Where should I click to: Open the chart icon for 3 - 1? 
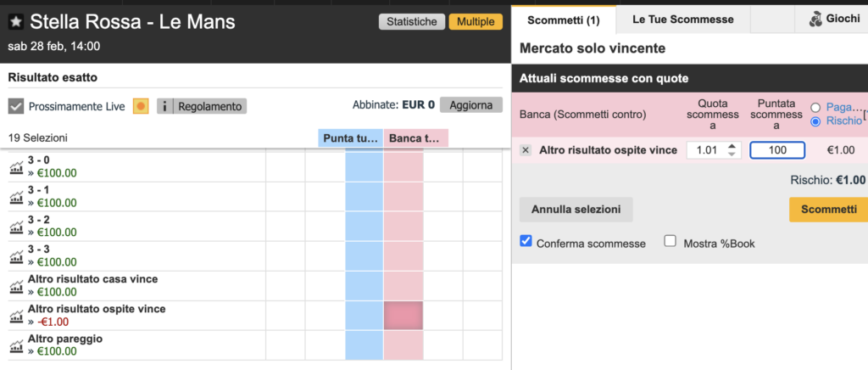[x=17, y=197]
